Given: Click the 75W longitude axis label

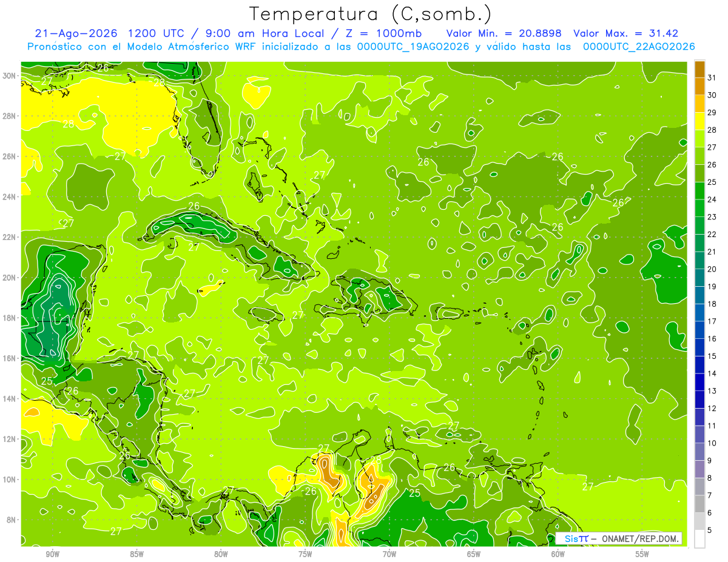Looking at the screenshot, I should [x=305, y=554].
